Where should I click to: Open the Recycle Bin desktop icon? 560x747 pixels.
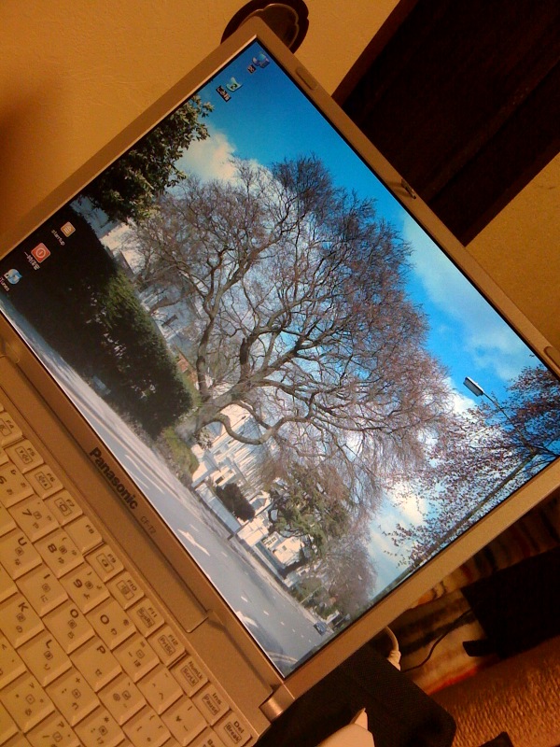pos(233,84)
